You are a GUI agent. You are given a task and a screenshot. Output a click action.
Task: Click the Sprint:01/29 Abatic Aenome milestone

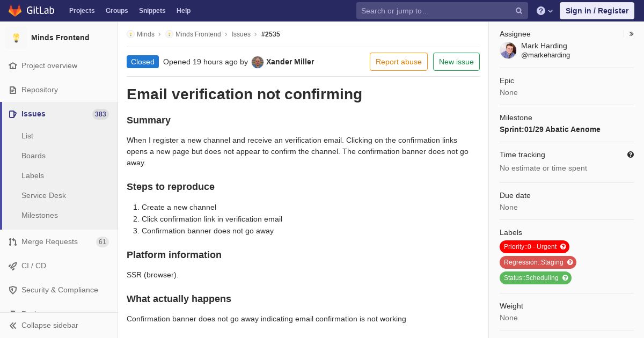tap(550, 129)
